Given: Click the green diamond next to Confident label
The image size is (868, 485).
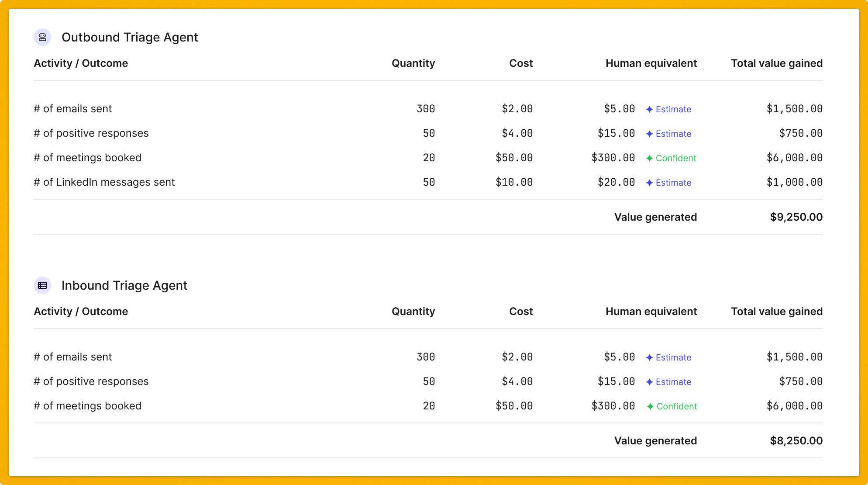Looking at the screenshot, I should coord(651,158).
